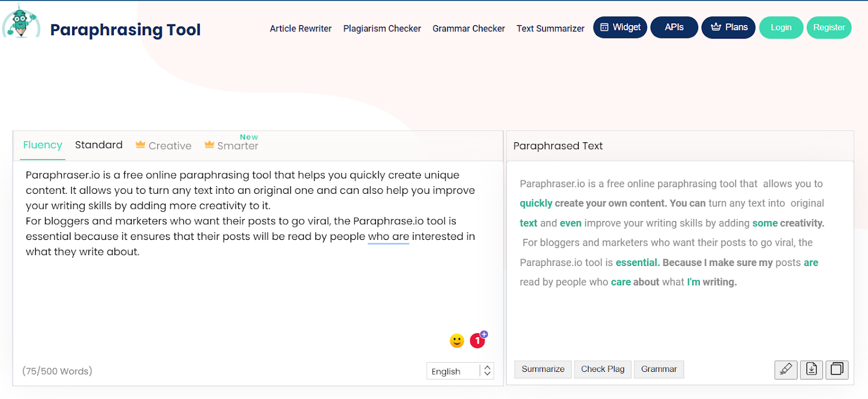Click the Login button
The image size is (868, 399).
click(781, 28)
